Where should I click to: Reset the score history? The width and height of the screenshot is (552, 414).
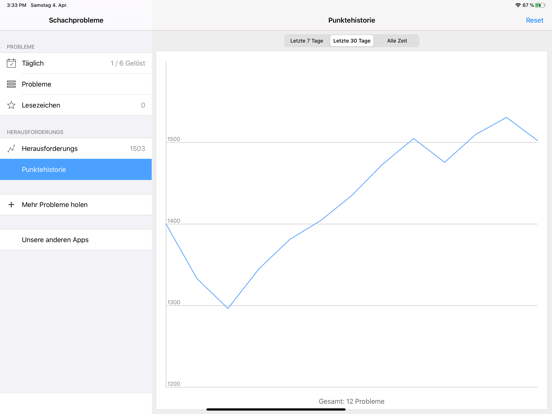click(x=534, y=20)
